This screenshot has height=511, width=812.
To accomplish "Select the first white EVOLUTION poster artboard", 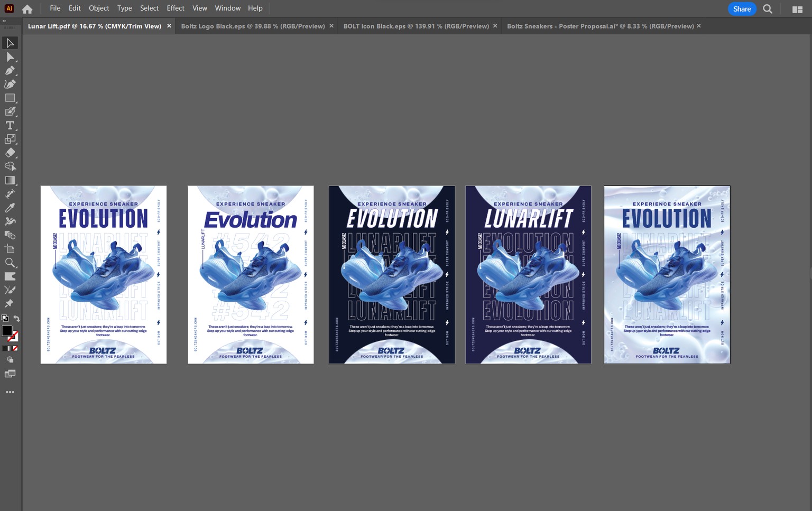I will (x=104, y=274).
